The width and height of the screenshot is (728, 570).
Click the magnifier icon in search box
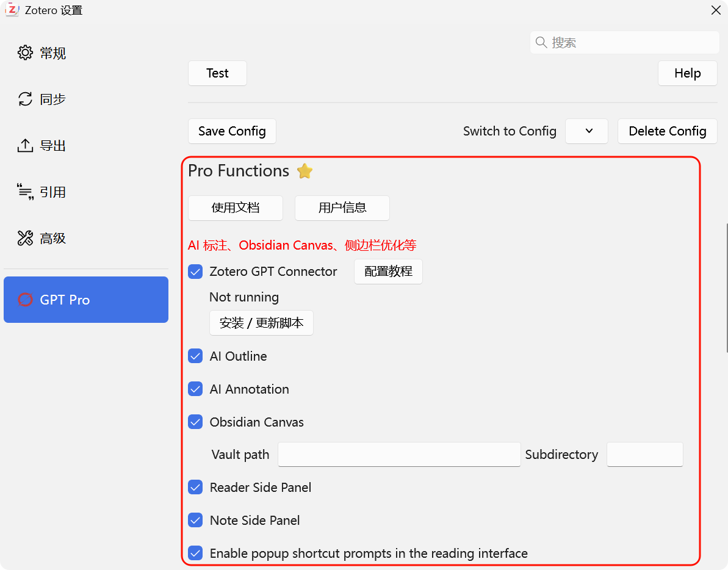point(541,42)
